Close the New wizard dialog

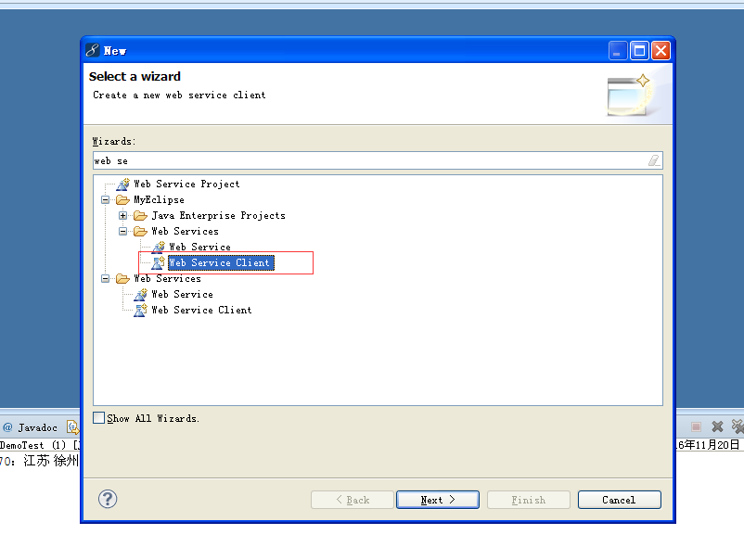pos(661,50)
